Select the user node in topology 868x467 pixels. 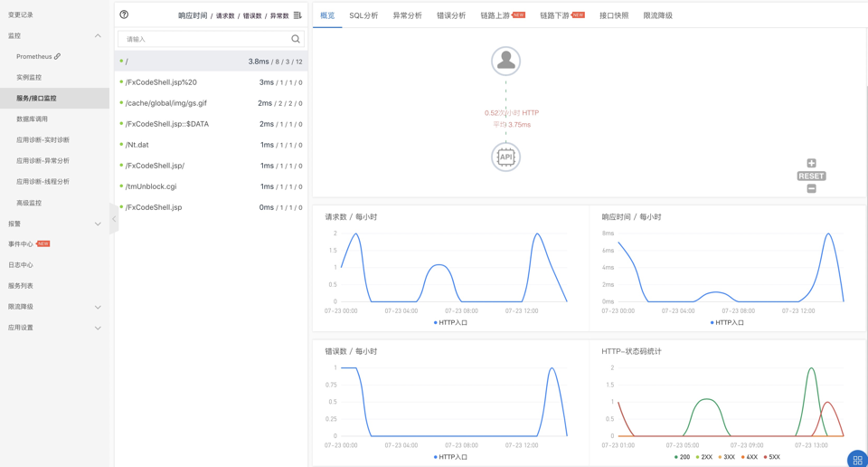(x=505, y=61)
